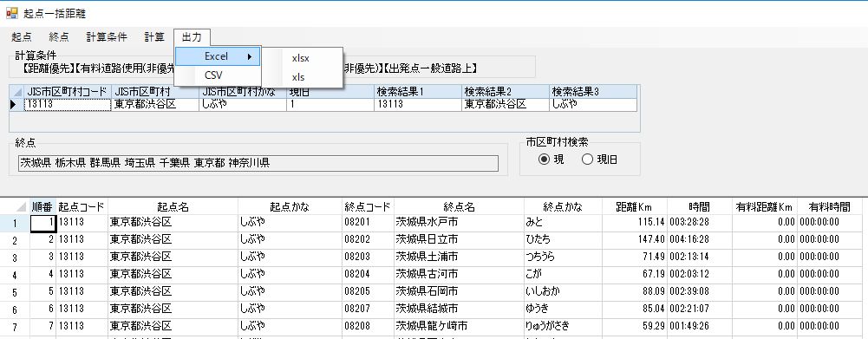Select xls export format

[301, 77]
